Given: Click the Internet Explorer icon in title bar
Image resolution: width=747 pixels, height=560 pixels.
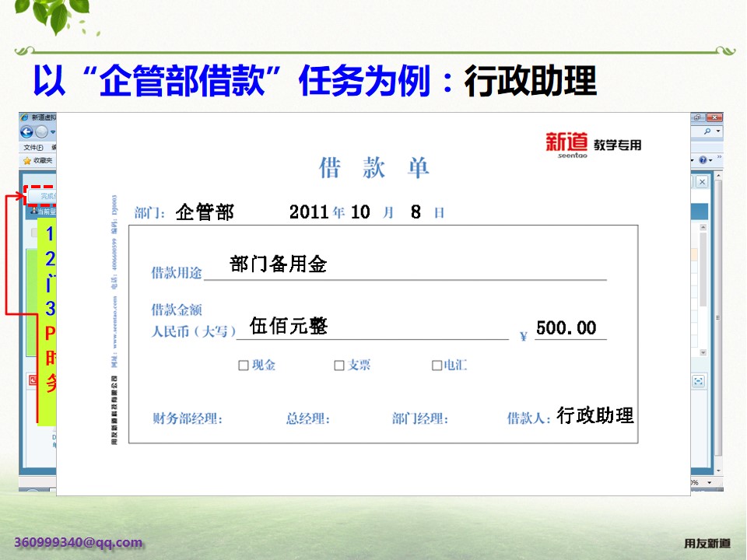Looking at the screenshot, I should click(24, 117).
